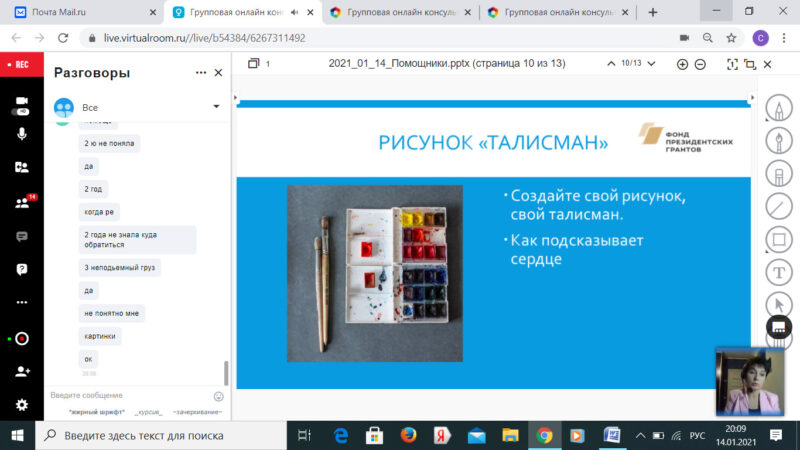Open the Chrome three-dot menu
Screen dimensions: 800x450
point(784,38)
